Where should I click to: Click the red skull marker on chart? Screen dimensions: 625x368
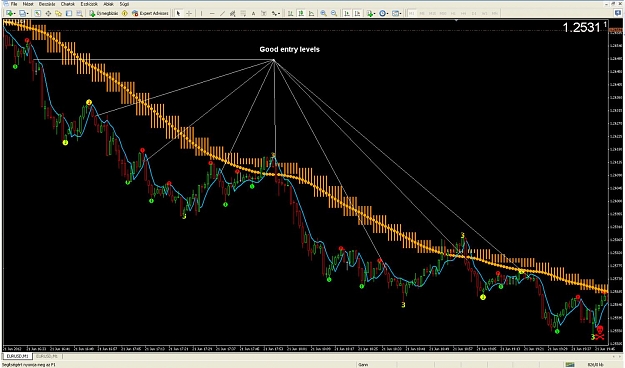coord(599,333)
